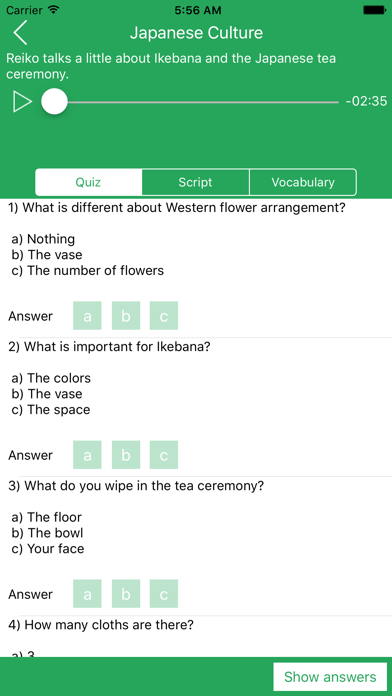This screenshot has height=696, width=392.
Task: Tap the Wi-Fi icon in status bar
Action: coord(53,9)
